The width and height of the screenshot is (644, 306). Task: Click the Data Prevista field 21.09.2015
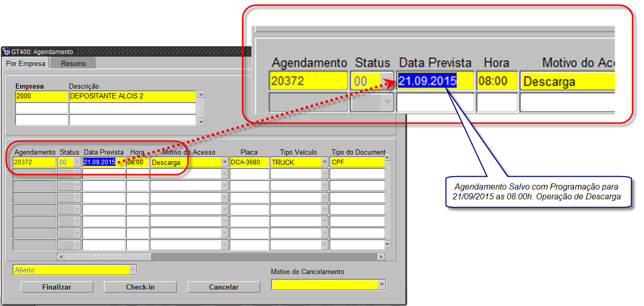pyautogui.click(x=104, y=162)
